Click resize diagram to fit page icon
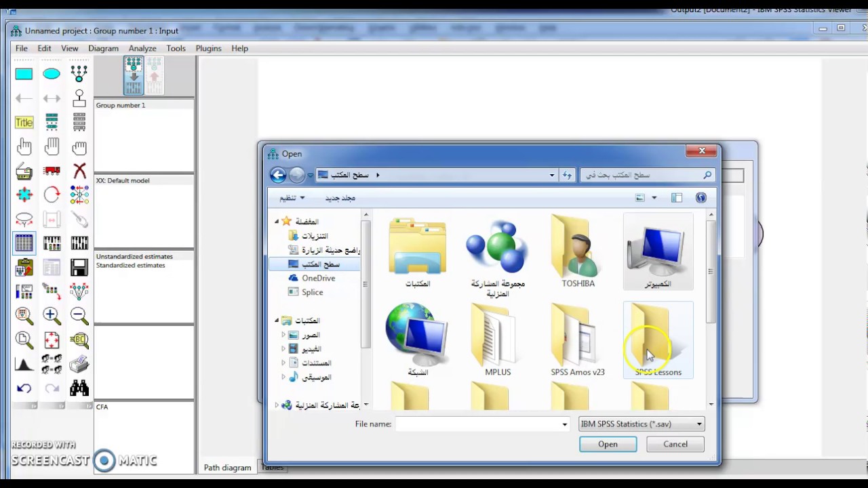Image resolution: width=868 pixels, height=488 pixels. [x=52, y=340]
